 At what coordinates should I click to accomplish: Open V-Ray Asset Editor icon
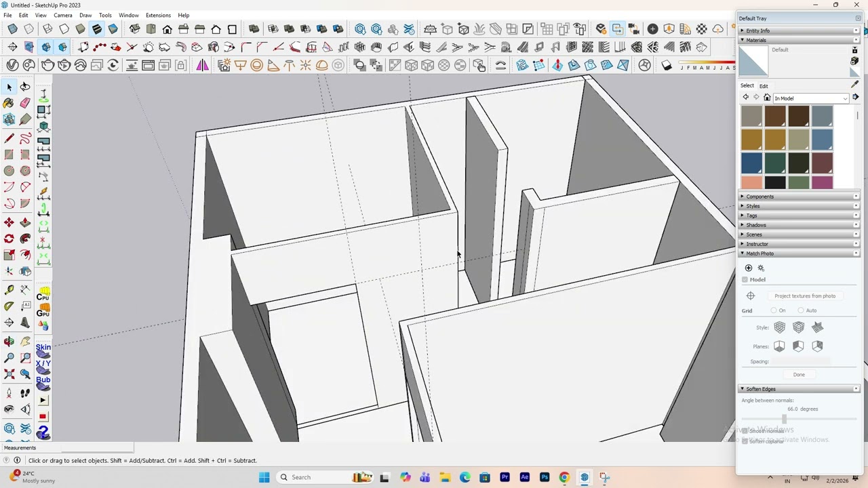(13, 65)
